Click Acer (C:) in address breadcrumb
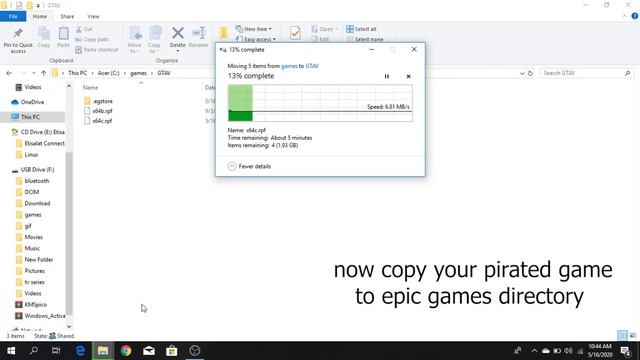640x360 pixels. pos(109,73)
